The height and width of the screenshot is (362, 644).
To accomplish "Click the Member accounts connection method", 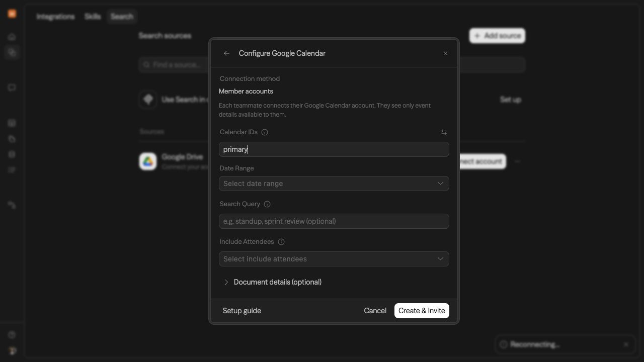I will pos(246,92).
